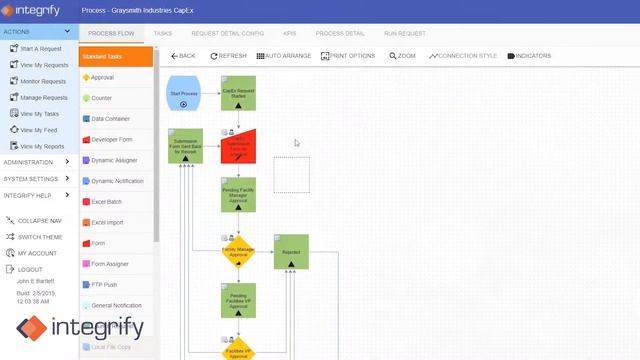Refresh the process flow
The width and height of the screenshot is (640, 360).
[229, 56]
